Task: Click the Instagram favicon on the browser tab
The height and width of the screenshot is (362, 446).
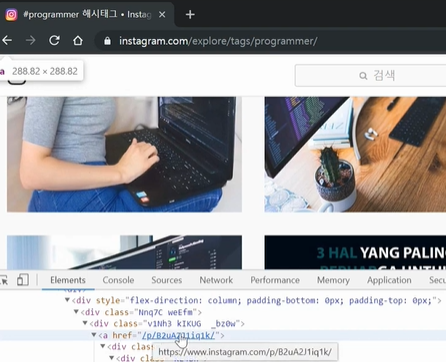Action: [11, 15]
